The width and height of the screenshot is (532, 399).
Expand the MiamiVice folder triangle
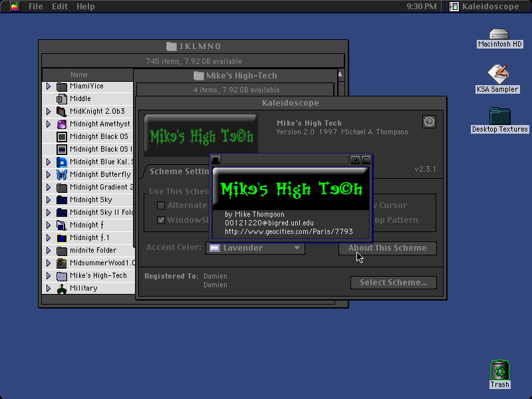click(49, 86)
